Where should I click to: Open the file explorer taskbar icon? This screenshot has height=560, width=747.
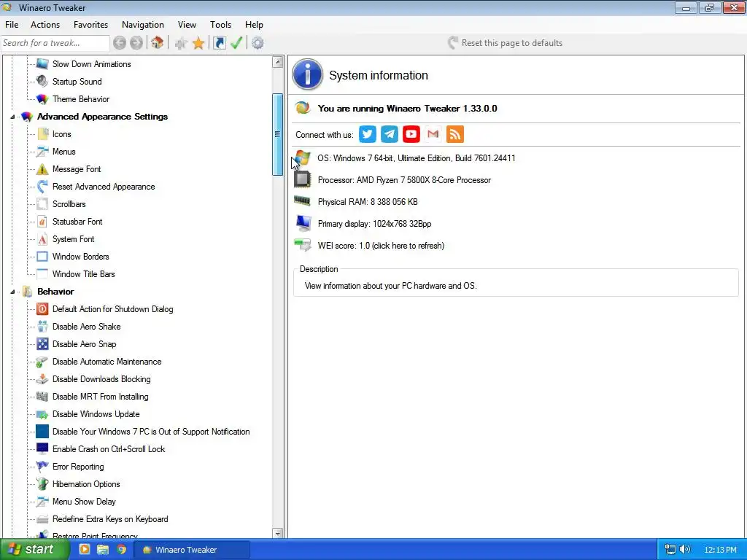[x=103, y=550]
